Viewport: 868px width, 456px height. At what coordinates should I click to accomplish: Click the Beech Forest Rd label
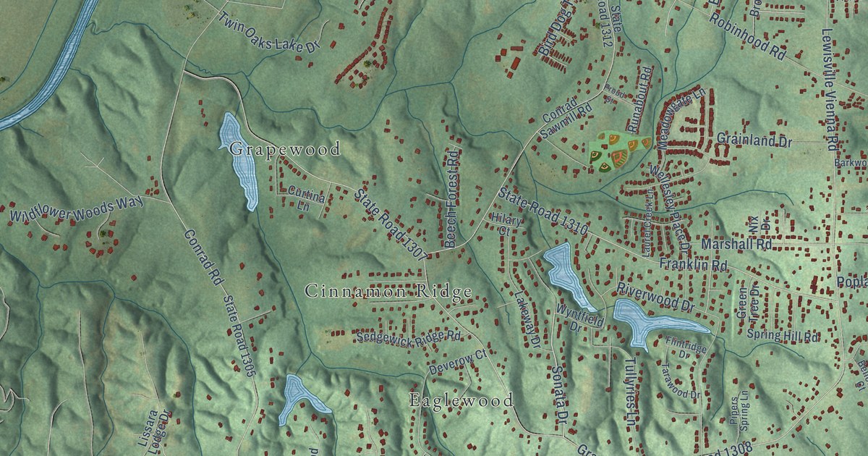(452, 198)
